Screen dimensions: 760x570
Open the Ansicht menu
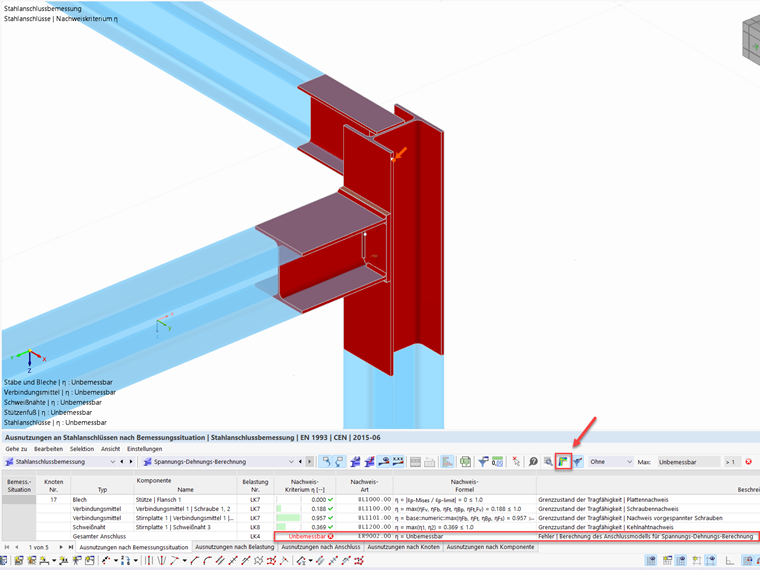pos(111,449)
